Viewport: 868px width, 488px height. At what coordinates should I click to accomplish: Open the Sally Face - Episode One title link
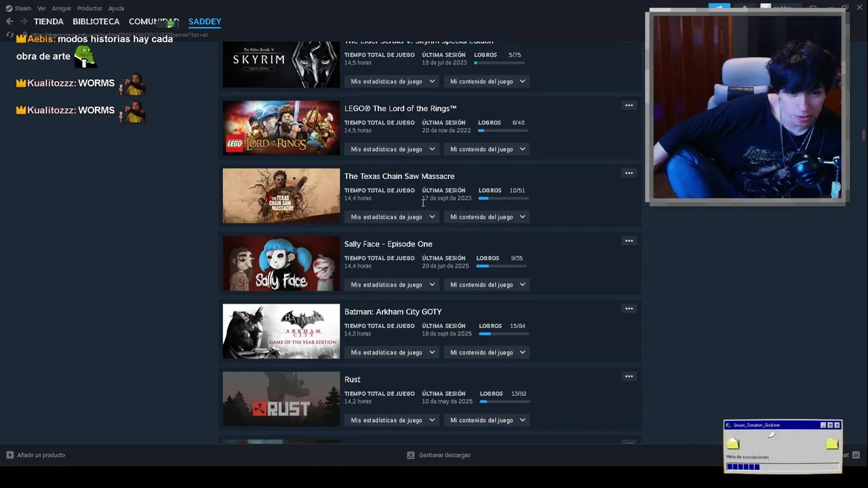click(x=388, y=244)
